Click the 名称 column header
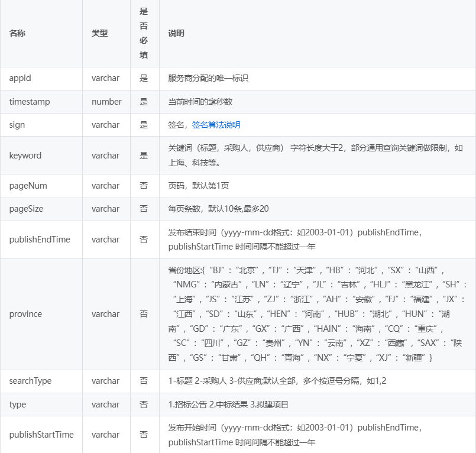 click(x=17, y=33)
